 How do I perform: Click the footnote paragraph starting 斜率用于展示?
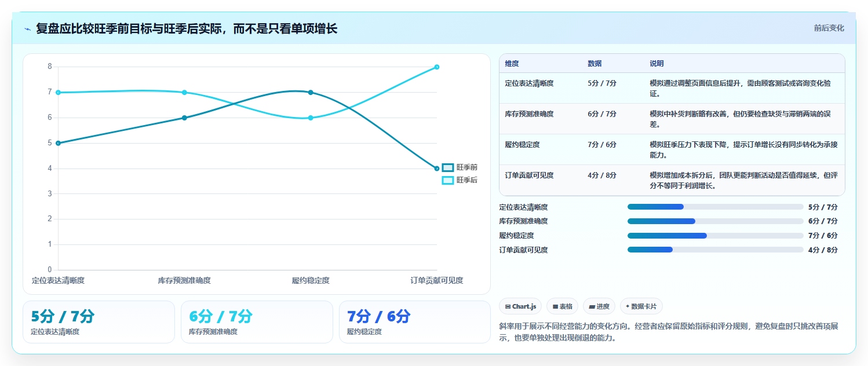668,332
